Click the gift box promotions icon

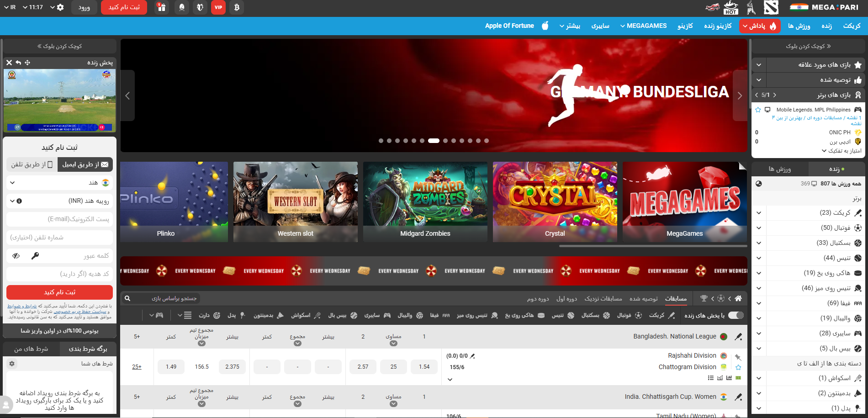[x=161, y=7]
